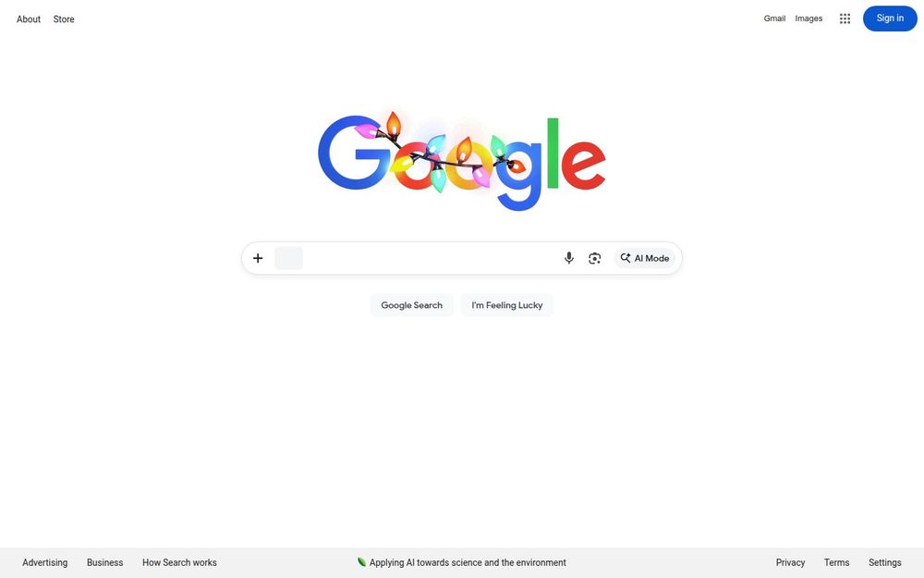Activate the AI Mode button
The height and width of the screenshot is (578, 924).
[645, 258]
